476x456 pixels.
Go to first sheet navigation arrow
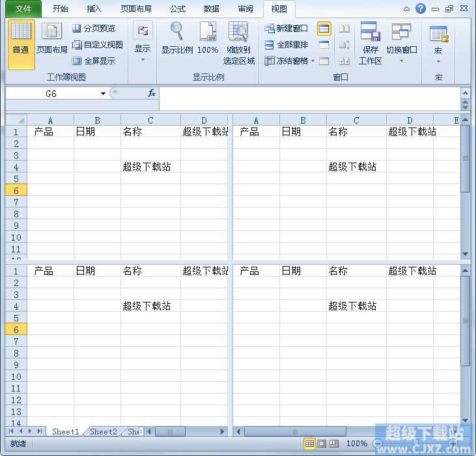click(11, 431)
